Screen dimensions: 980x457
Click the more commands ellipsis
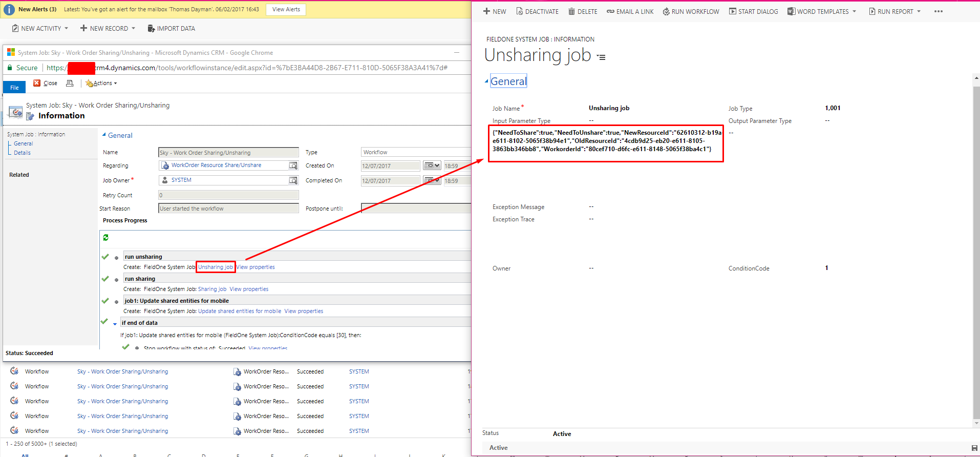pyautogui.click(x=938, y=11)
